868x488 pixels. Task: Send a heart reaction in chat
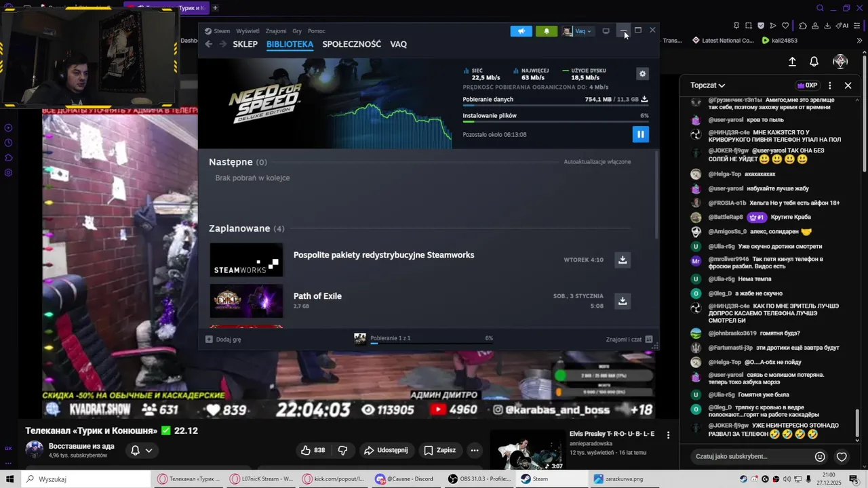842,457
